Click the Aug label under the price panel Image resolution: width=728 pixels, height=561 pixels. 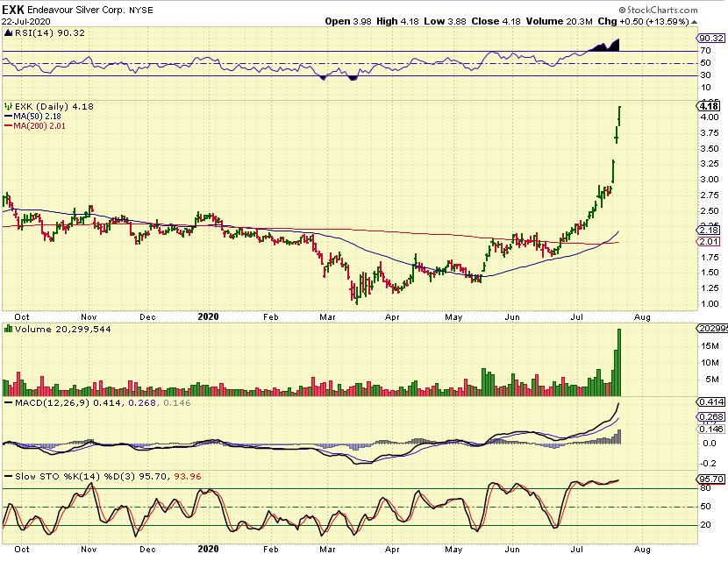coord(642,317)
